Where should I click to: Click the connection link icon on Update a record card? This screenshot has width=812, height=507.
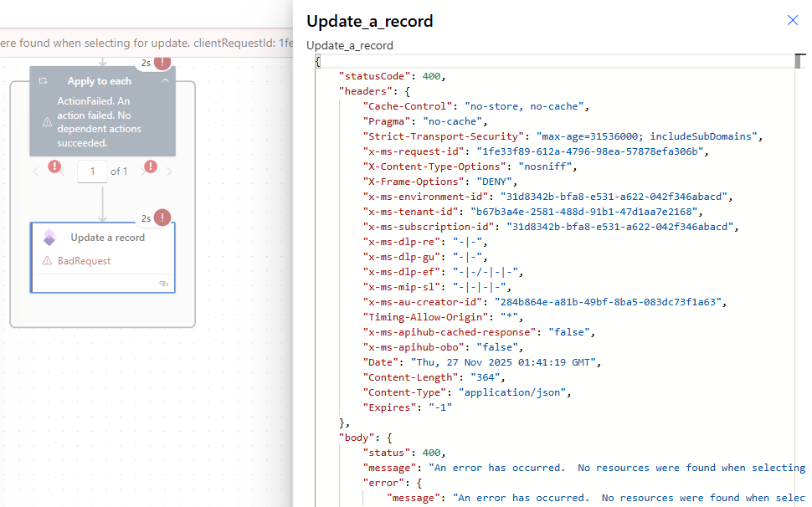pos(163,284)
